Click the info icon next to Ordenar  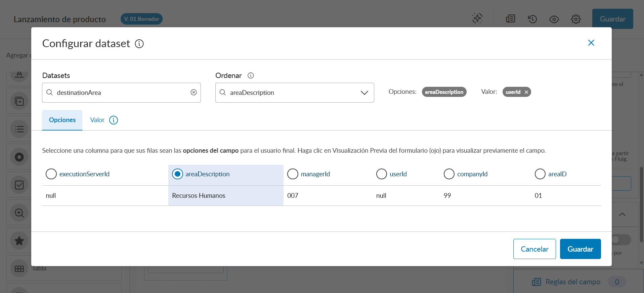(x=251, y=76)
